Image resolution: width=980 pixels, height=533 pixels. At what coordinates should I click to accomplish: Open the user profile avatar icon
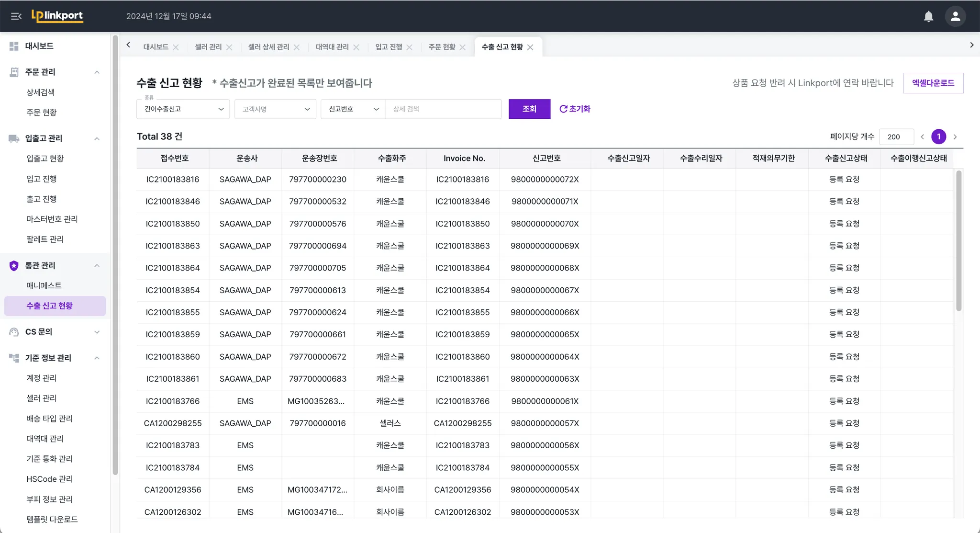point(955,16)
